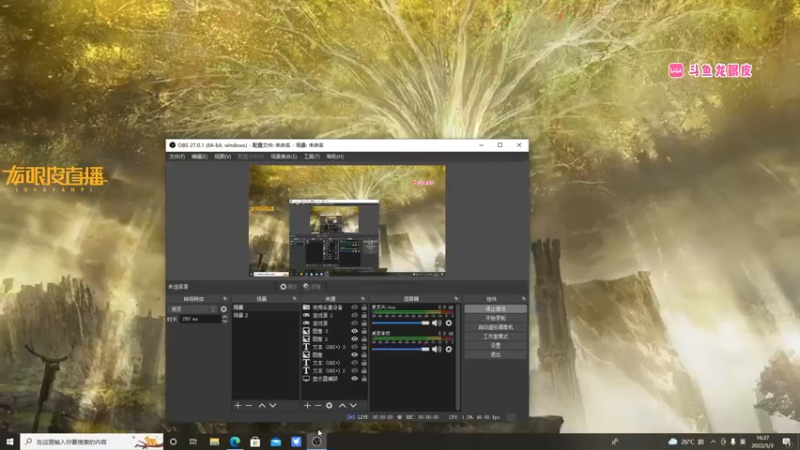Hide the 显示器捕获 source
The height and width of the screenshot is (450, 800).
(355, 379)
